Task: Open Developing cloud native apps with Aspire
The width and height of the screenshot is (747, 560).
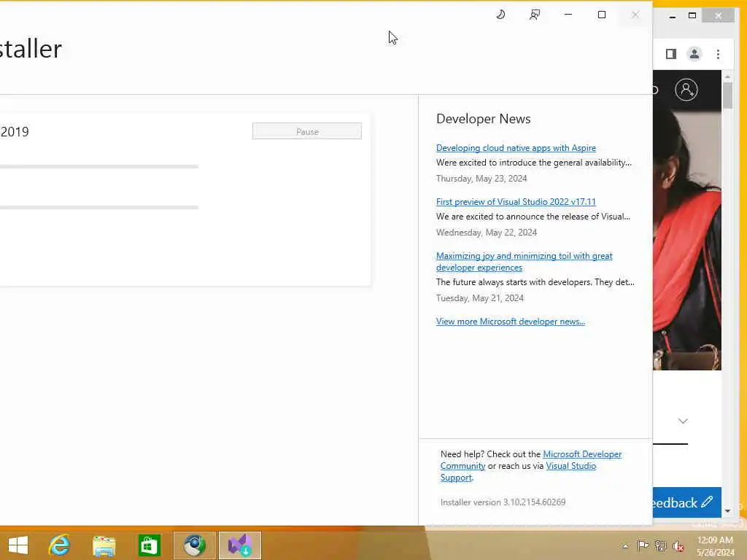Action: [x=516, y=148]
